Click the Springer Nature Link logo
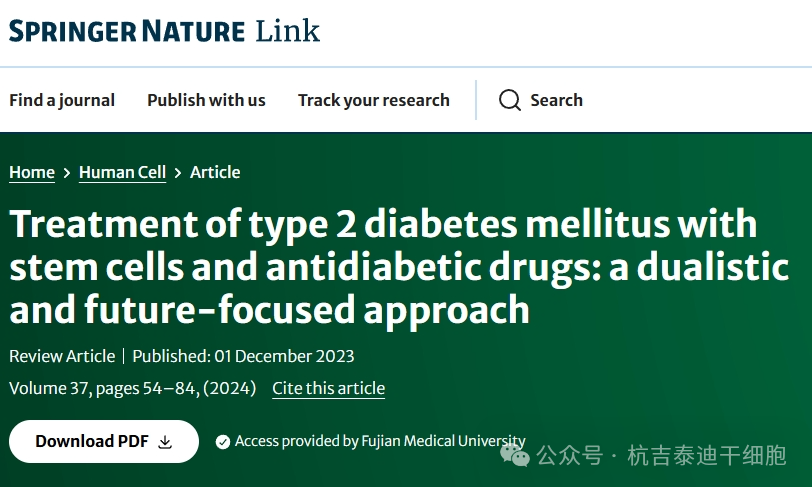 [x=164, y=31]
